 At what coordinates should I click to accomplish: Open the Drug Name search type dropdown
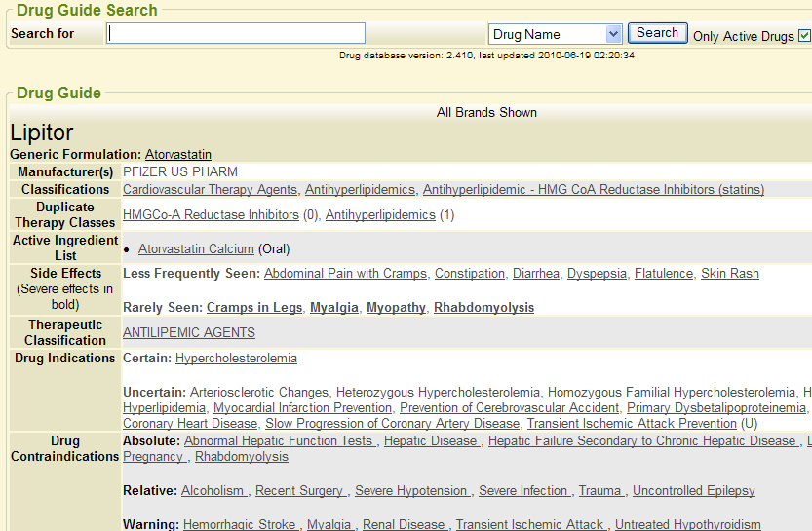(556, 34)
